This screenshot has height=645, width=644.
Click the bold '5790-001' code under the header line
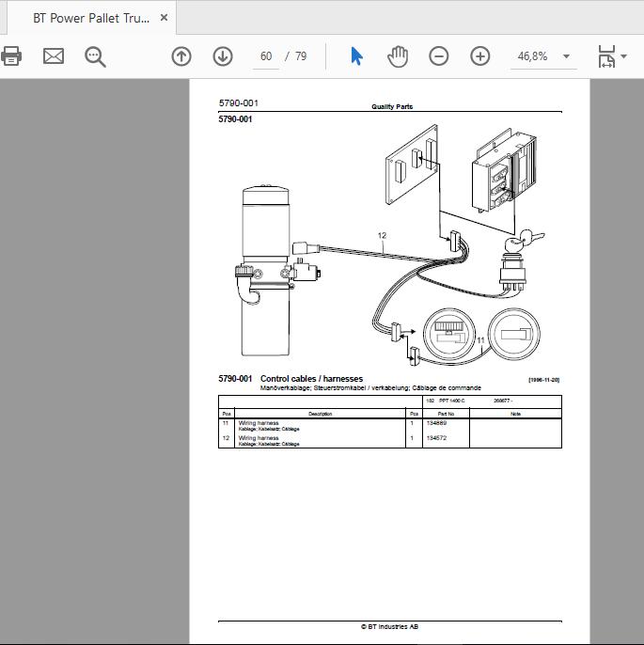235,119
